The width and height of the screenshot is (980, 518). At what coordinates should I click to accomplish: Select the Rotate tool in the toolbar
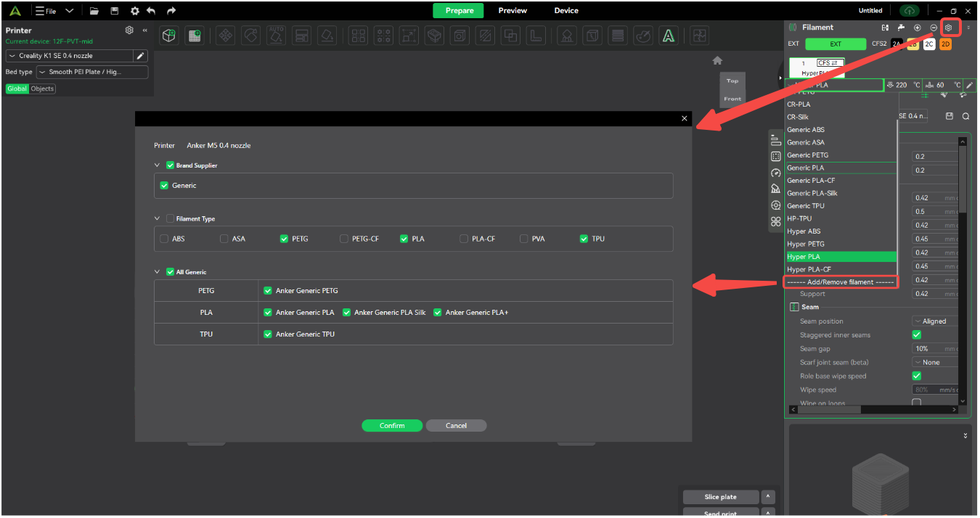tap(250, 35)
